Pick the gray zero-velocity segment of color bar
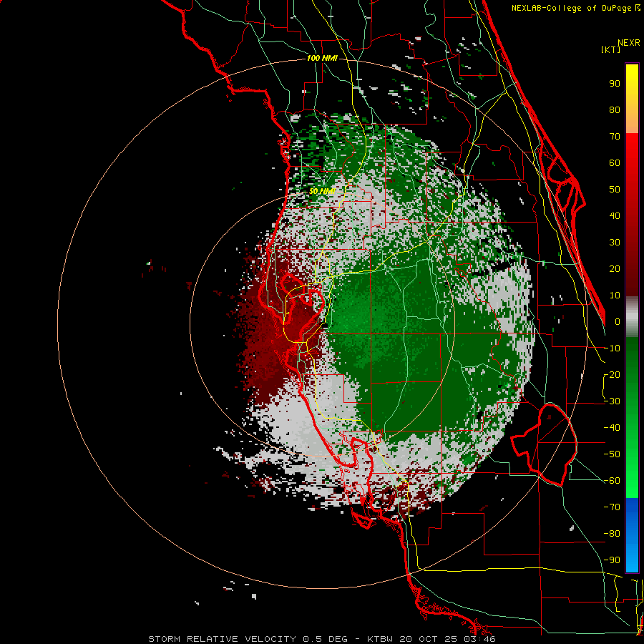This screenshot has height=644, width=644. point(632,317)
